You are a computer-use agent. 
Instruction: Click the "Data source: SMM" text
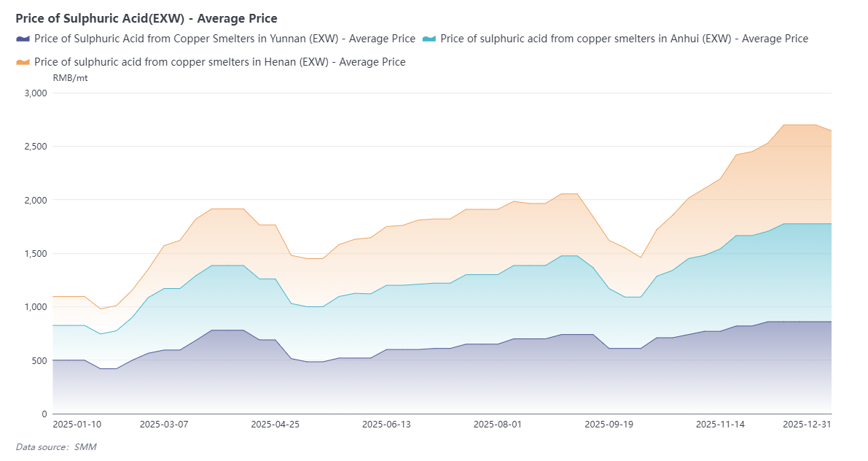point(56,446)
